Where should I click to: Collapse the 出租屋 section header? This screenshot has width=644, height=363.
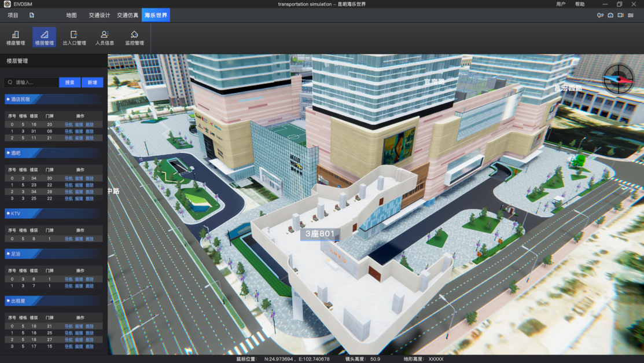coord(53,301)
